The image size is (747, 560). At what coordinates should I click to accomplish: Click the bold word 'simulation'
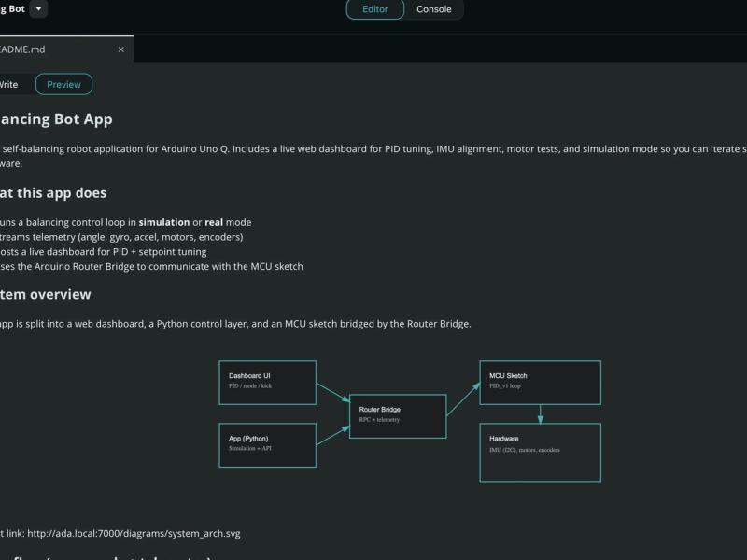[x=164, y=222]
